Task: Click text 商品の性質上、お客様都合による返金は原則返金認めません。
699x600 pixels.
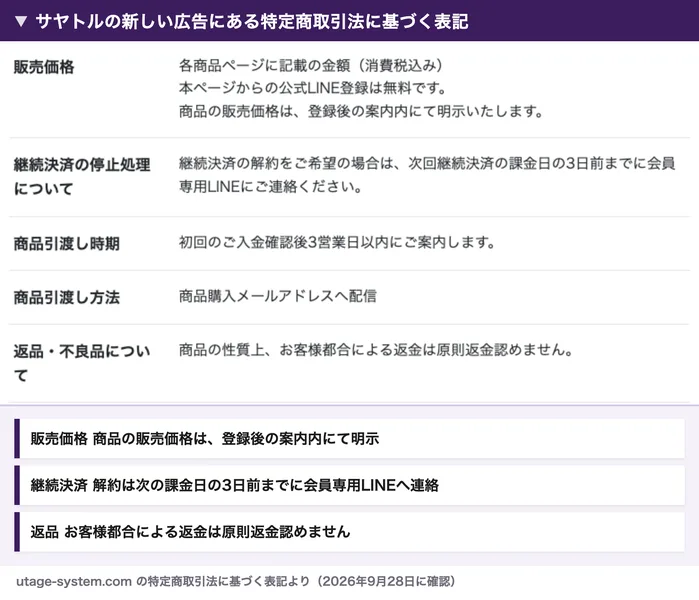Action: coord(376,350)
